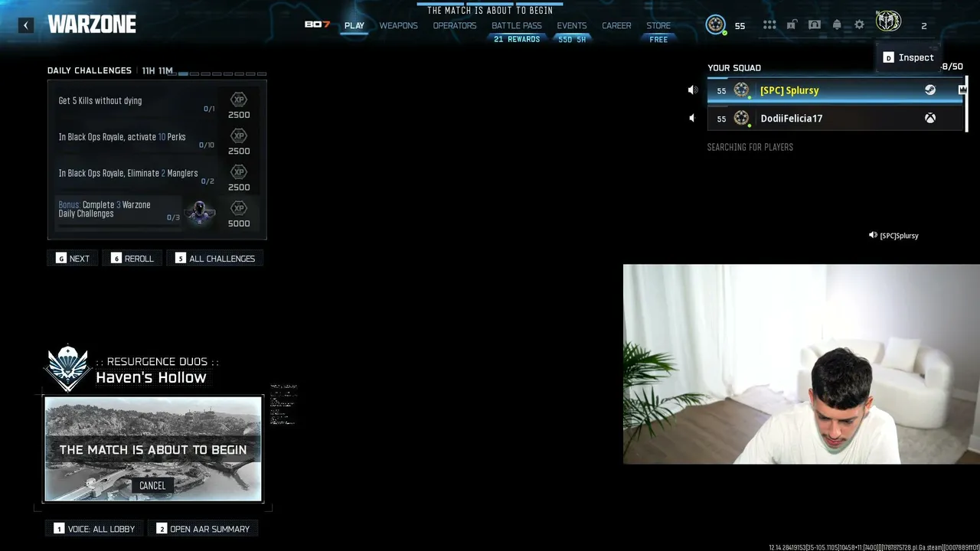Click the Xbox platform icon for DodiiFelicia17

click(930, 119)
